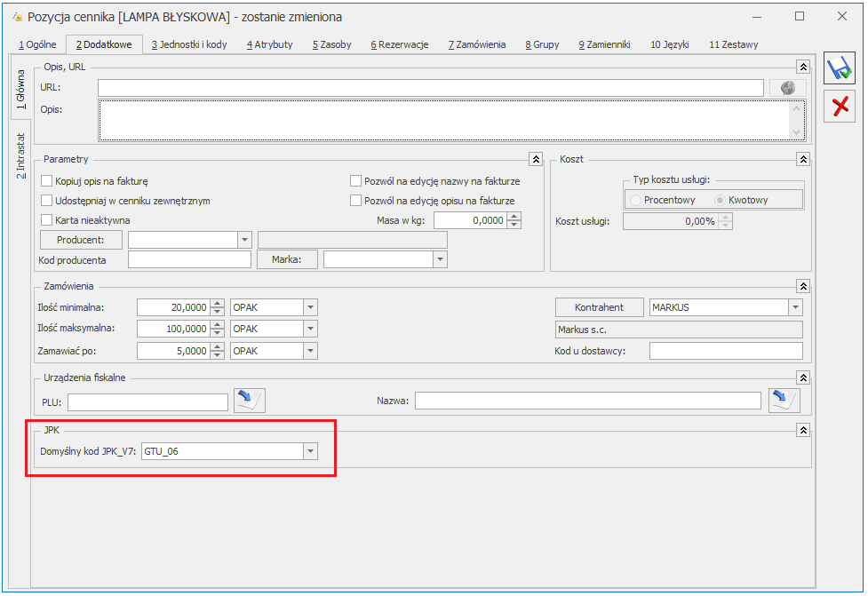The width and height of the screenshot is (868, 596).
Task: Enable Pozwól na edycję opisu na fakturze
Action: click(356, 201)
